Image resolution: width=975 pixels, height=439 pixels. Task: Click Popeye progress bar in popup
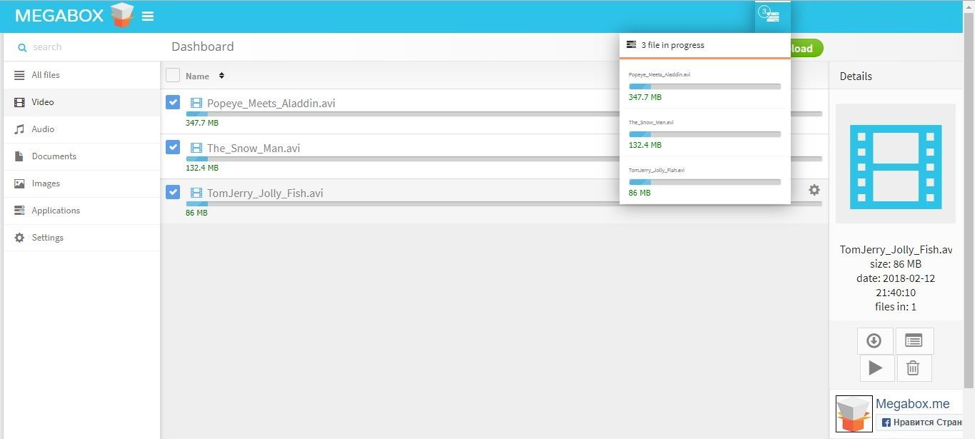(705, 86)
